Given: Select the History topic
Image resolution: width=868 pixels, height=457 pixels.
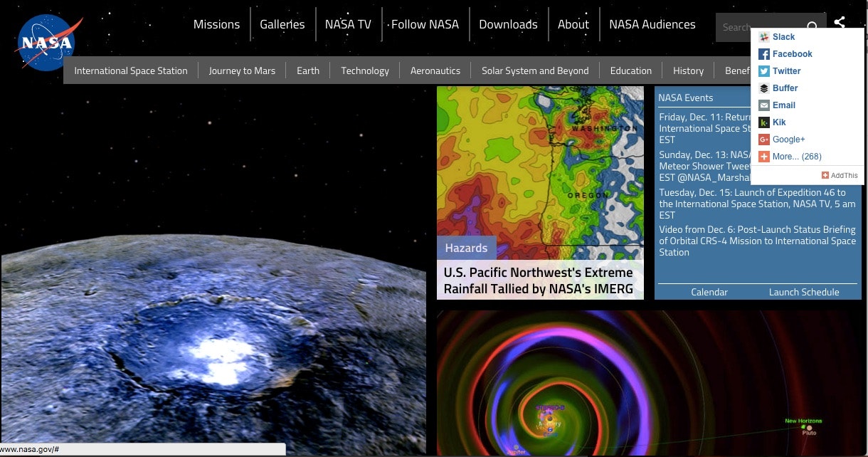Looking at the screenshot, I should [688, 70].
